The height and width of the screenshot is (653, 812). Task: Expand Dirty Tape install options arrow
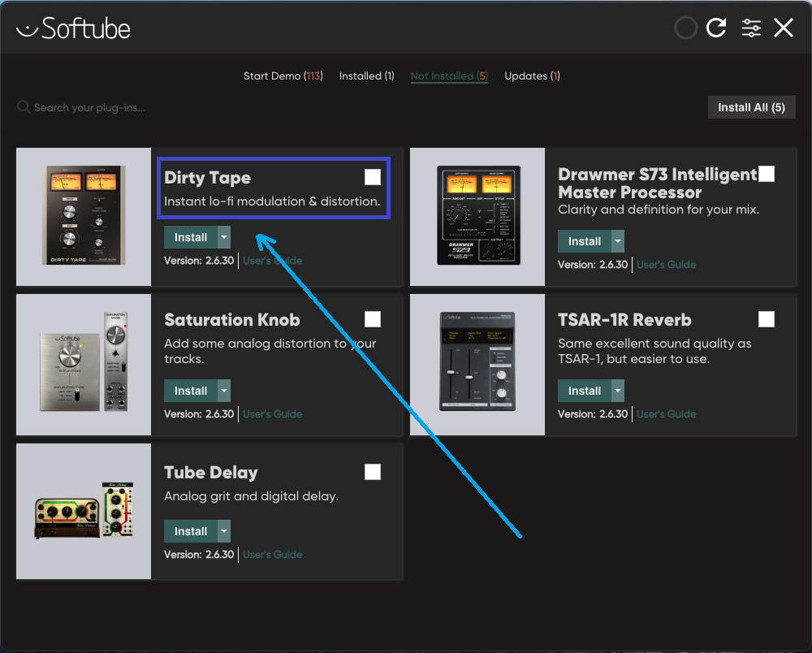coord(224,237)
